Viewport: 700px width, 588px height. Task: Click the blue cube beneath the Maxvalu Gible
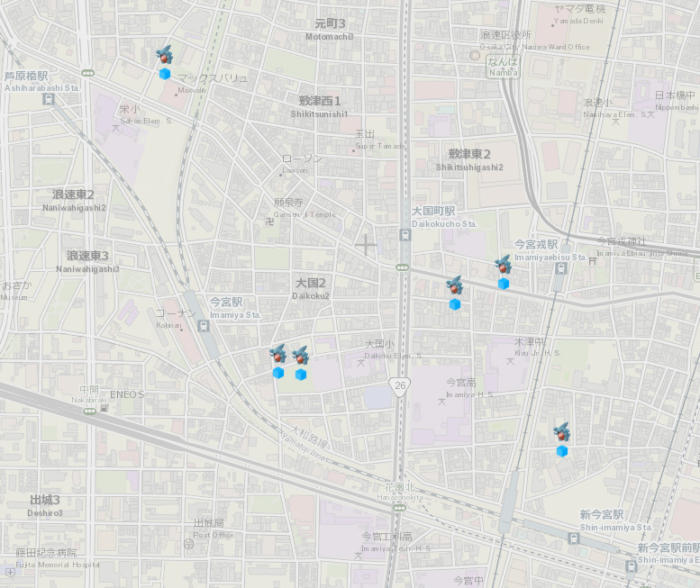(x=165, y=74)
